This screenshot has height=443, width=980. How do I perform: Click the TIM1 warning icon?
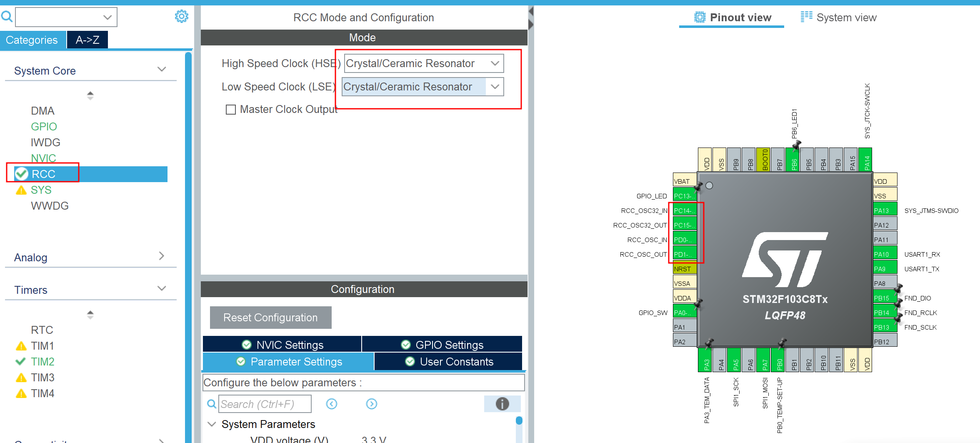[21, 346]
